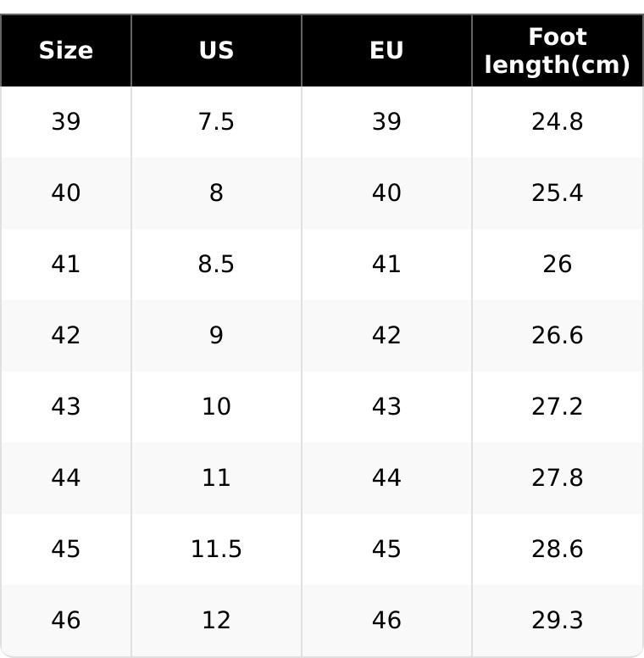
Task: Click foot length value 25.4
Action: (557, 193)
